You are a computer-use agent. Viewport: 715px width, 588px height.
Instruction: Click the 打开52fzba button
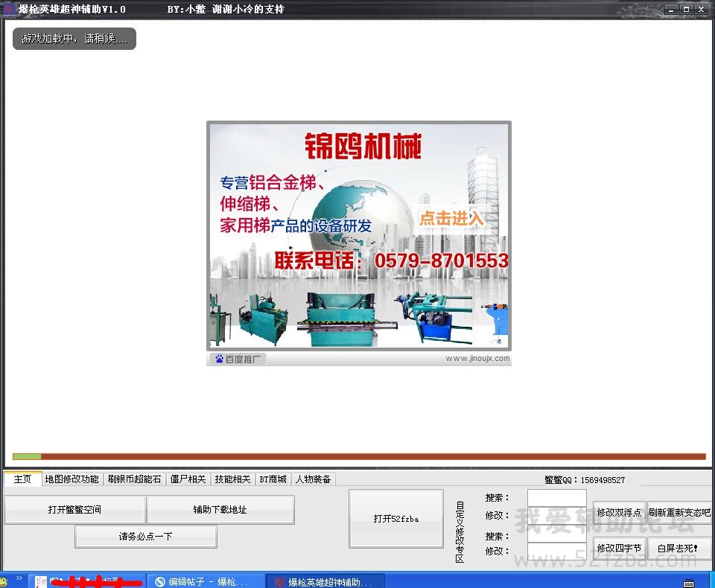[396, 519]
